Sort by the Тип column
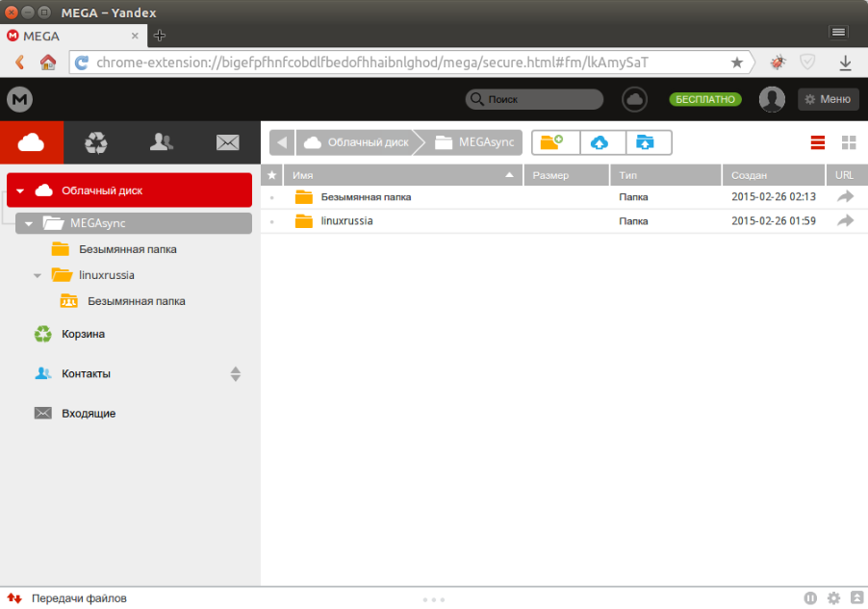Screen dimensions: 868x609 (666, 175)
